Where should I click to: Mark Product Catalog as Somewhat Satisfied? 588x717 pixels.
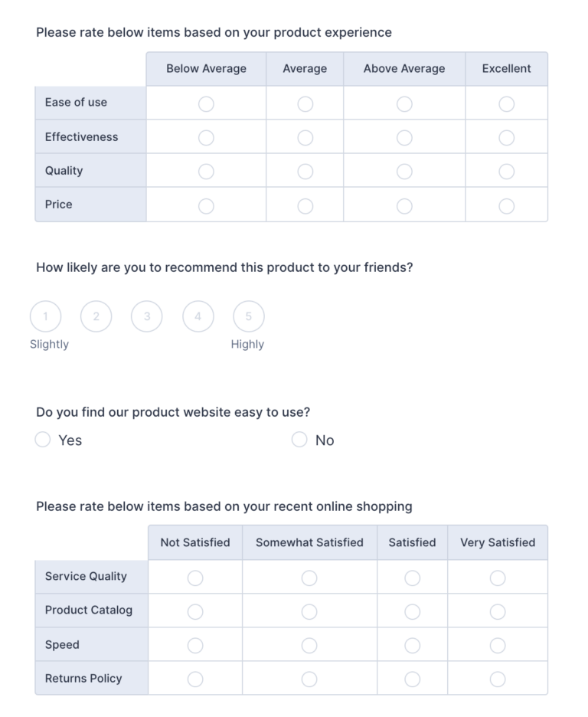pos(309,611)
